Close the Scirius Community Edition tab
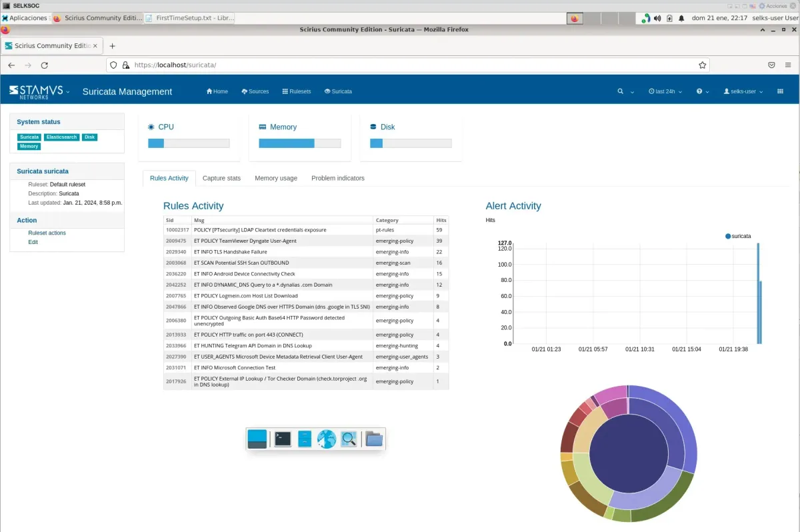Image resolution: width=800 pixels, height=532 pixels. tap(95, 46)
